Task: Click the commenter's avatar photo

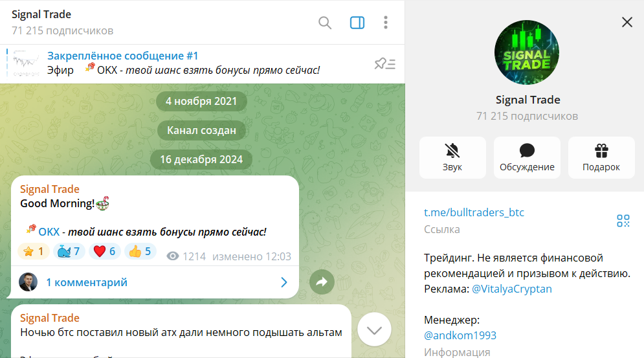Action: [28, 282]
